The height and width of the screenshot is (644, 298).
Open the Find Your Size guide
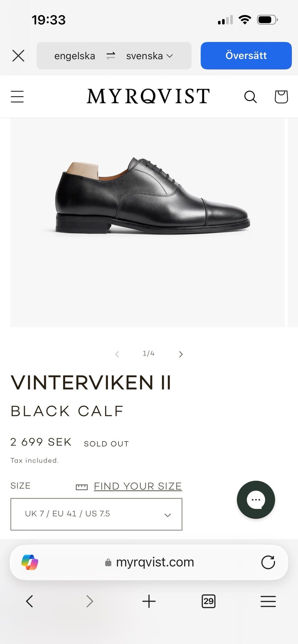click(138, 486)
